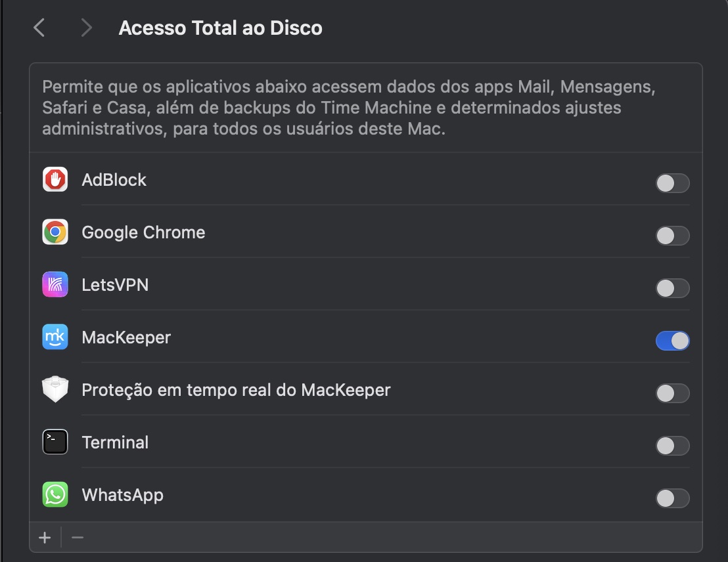Click the LetsVPN app icon
Image resolution: width=728 pixels, height=562 pixels.
[55, 284]
